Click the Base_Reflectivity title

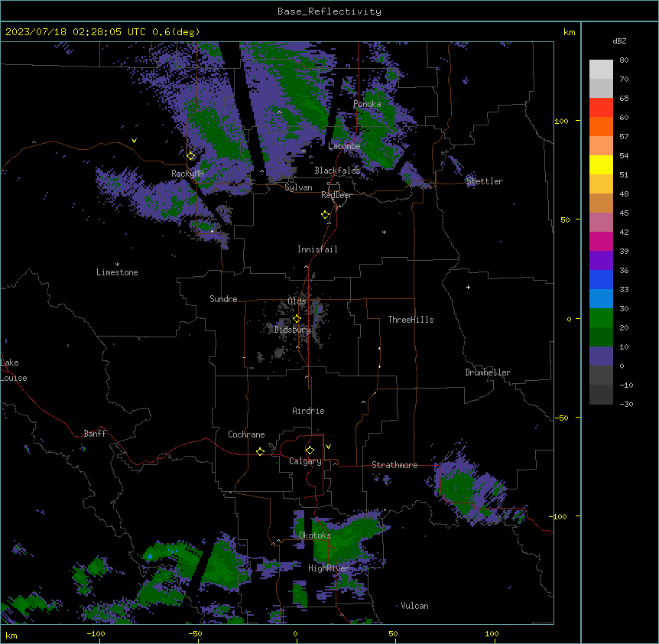pos(329,11)
